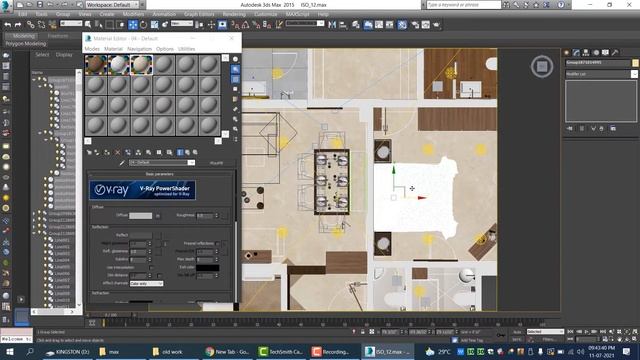Click the Play Animation button
Image resolution: width=640 pixels, height=360 pixels.
[586, 332]
